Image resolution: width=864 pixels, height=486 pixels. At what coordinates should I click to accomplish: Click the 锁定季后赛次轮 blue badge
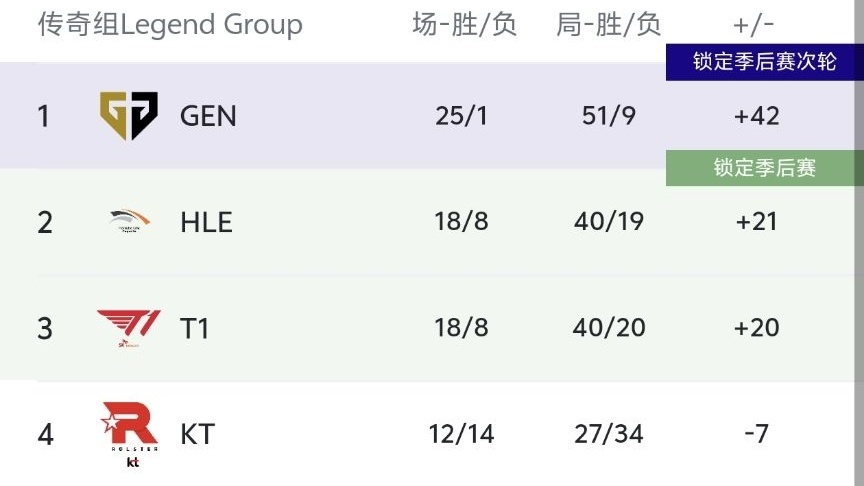click(764, 62)
